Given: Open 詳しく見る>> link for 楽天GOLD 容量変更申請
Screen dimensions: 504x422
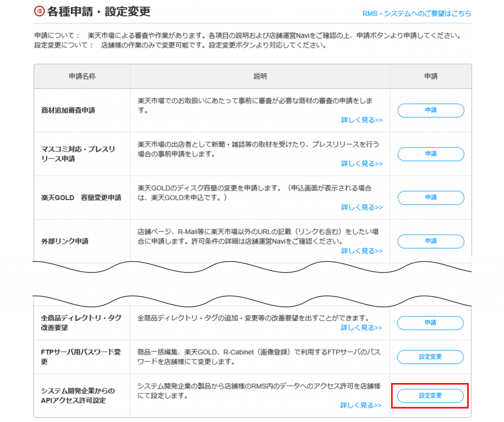Looking at the screenshot, I should pos(362,207).
